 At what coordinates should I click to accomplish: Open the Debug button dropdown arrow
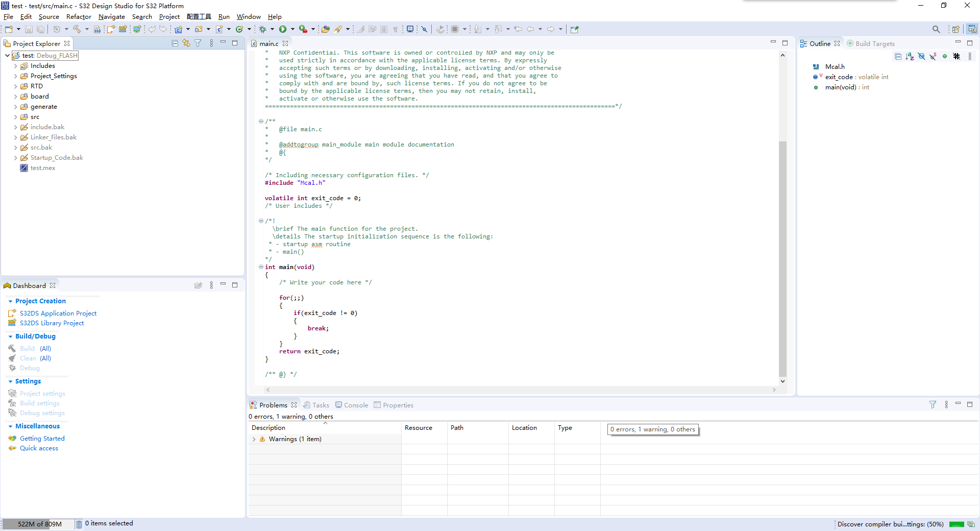point(272,29)
